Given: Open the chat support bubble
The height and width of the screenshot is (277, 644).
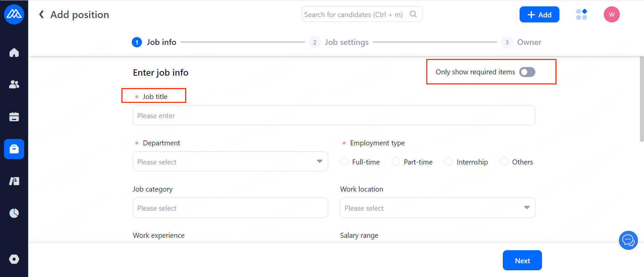Looking at the screenshot, I should (x=628, y=240).
